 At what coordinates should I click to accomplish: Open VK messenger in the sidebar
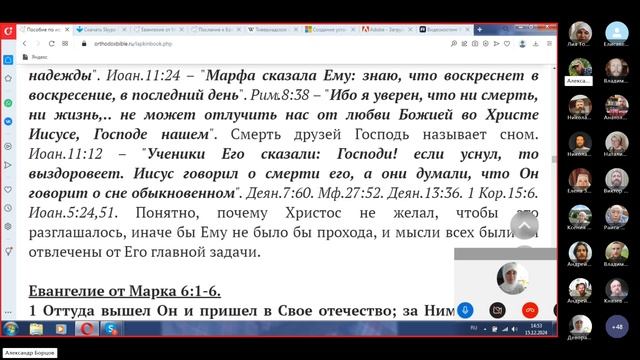(8, 121)
